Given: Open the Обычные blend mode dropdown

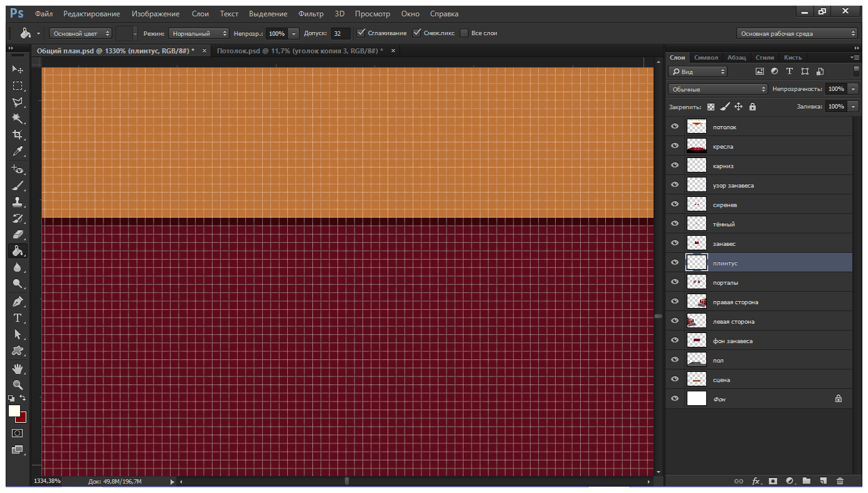Looking at the screenshot, I should [x=717, y=89].
